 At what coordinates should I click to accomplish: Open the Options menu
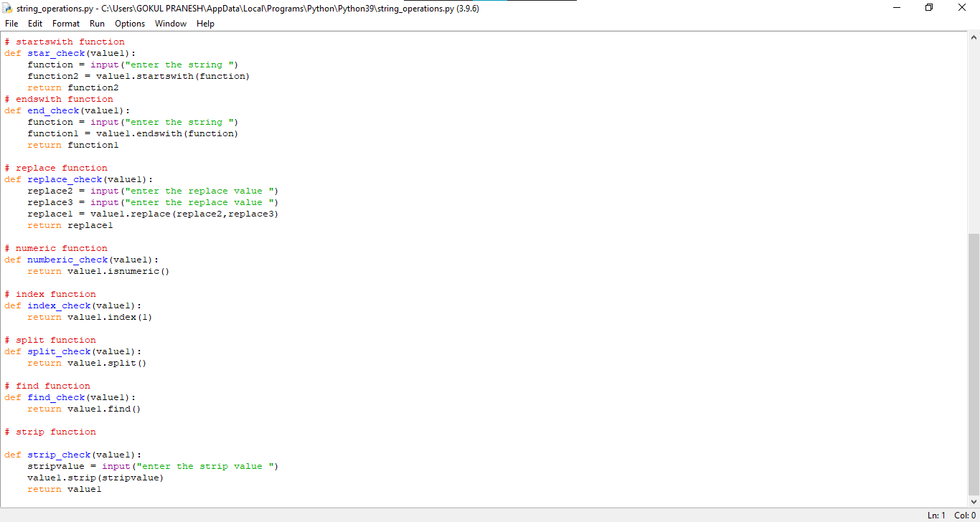[x=130, y=24]
